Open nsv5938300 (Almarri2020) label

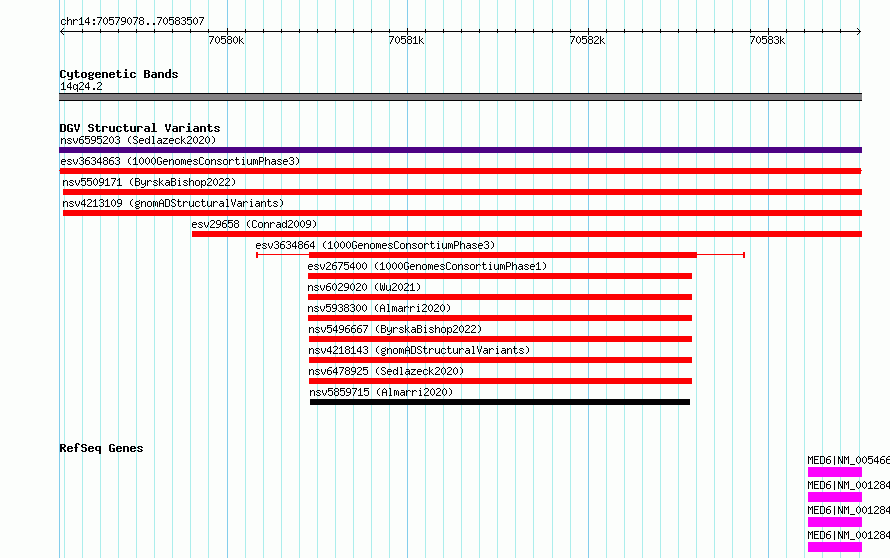[379, 308]
